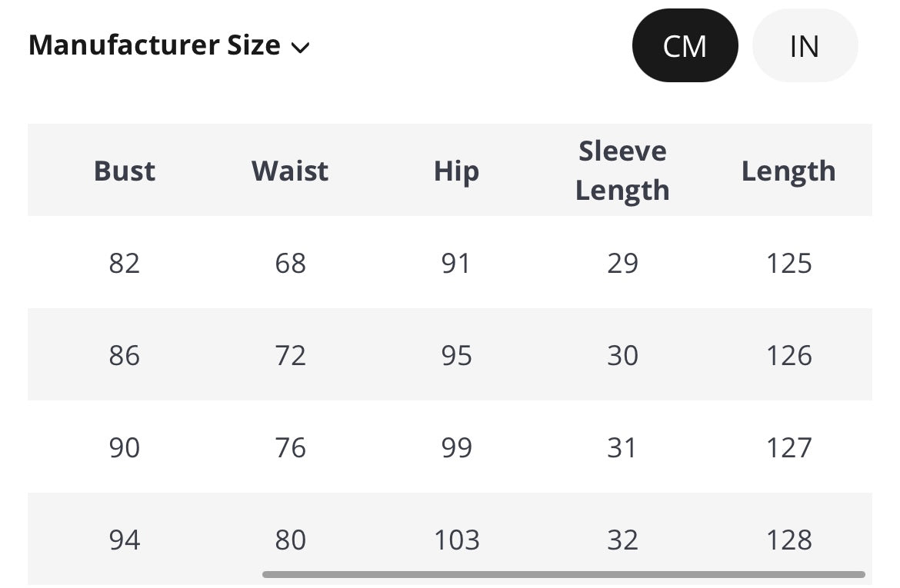Open the Manufacturer Size dropdown label
900x588 pixels.
[154, 45]
